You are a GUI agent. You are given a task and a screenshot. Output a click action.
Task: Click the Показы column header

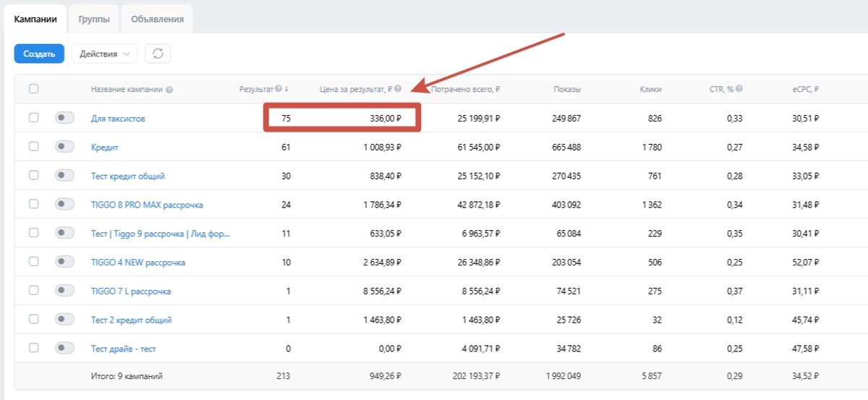pyautogui.click(x=567, y=90)
